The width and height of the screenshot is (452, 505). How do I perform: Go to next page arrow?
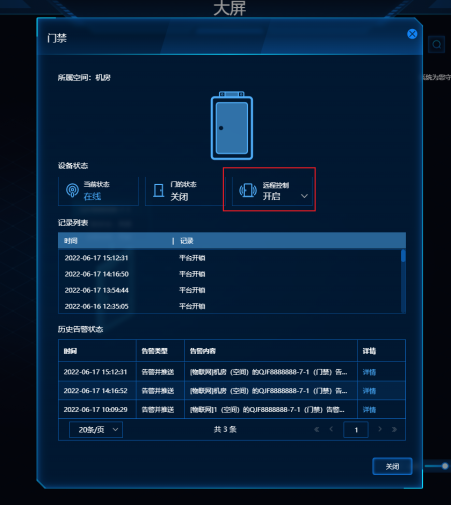coord(380,429)
